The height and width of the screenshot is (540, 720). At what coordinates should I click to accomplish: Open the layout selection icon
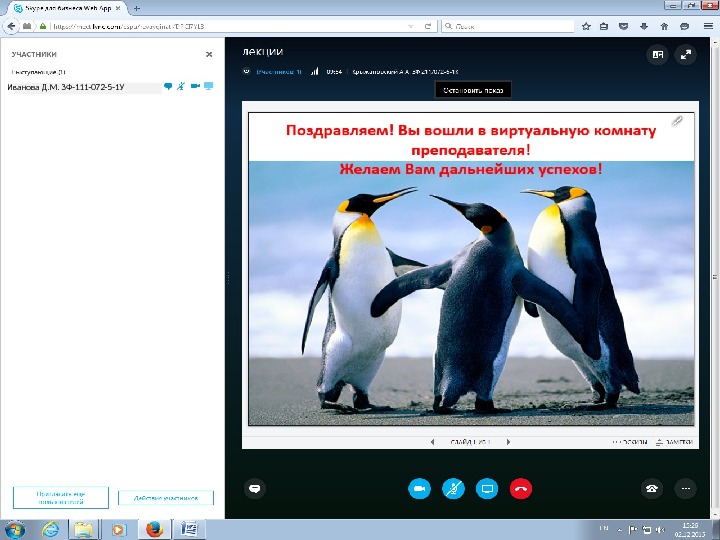click(x=658, y=55)
